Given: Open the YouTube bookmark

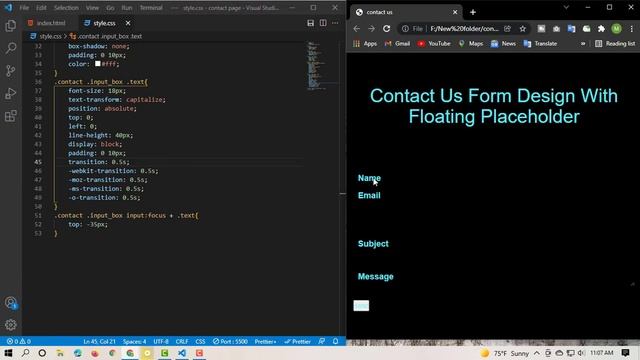Looking at the screenshot, I should click(434, 44).
